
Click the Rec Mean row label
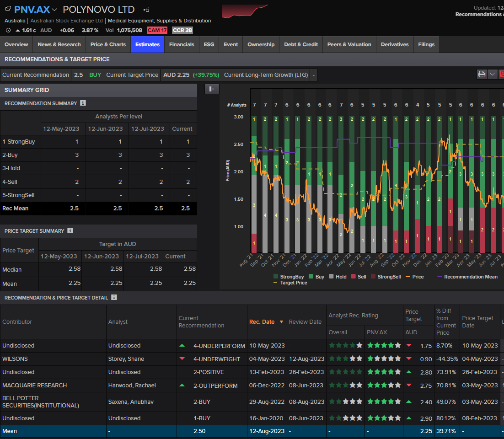pos(15,208)
